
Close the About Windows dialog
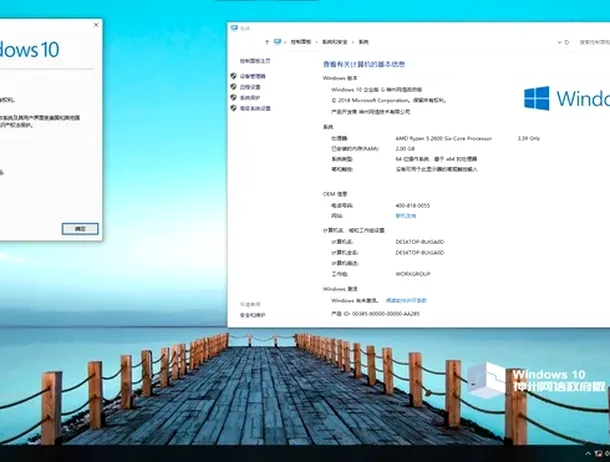[96, 25]
